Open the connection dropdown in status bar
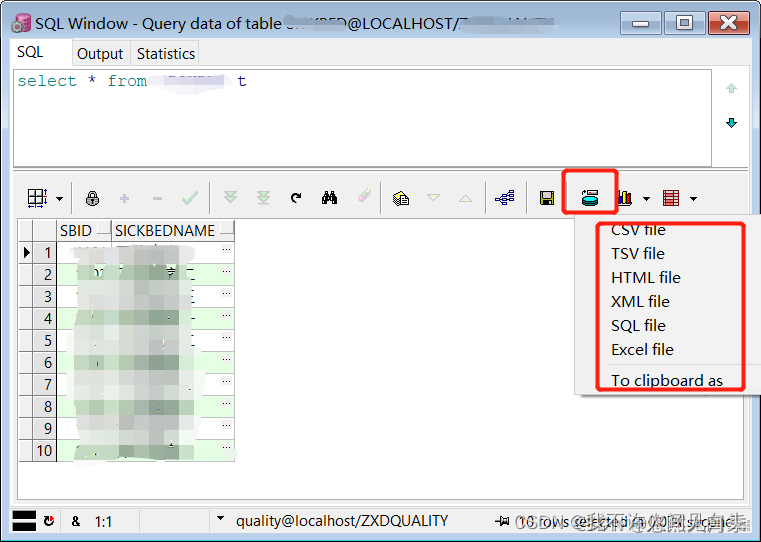Image resolution: width=761 pixels, height=542 pixels. click(220, 518)
